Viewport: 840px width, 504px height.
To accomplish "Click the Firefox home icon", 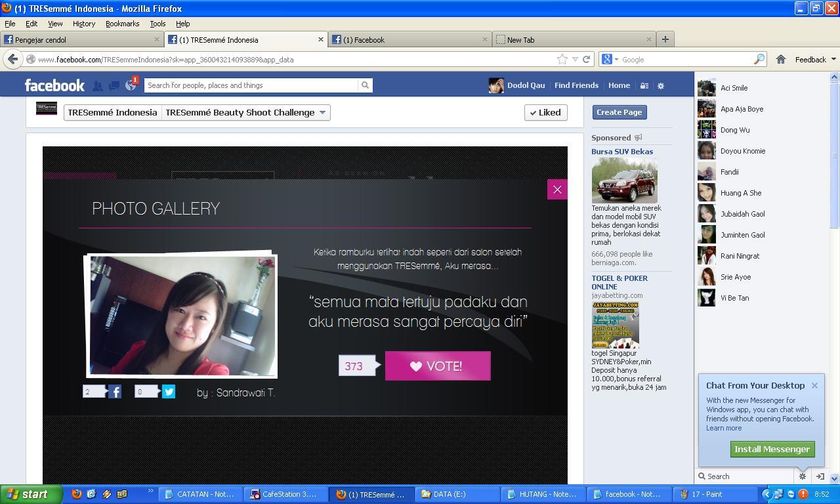I will point(781,59).
